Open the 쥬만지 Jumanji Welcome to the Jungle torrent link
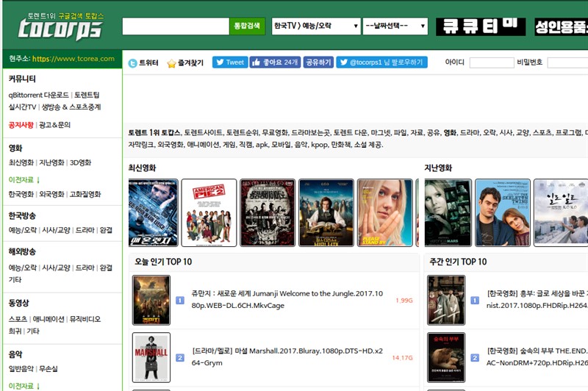Screen dimensions: 588x391 pos(287,300)
